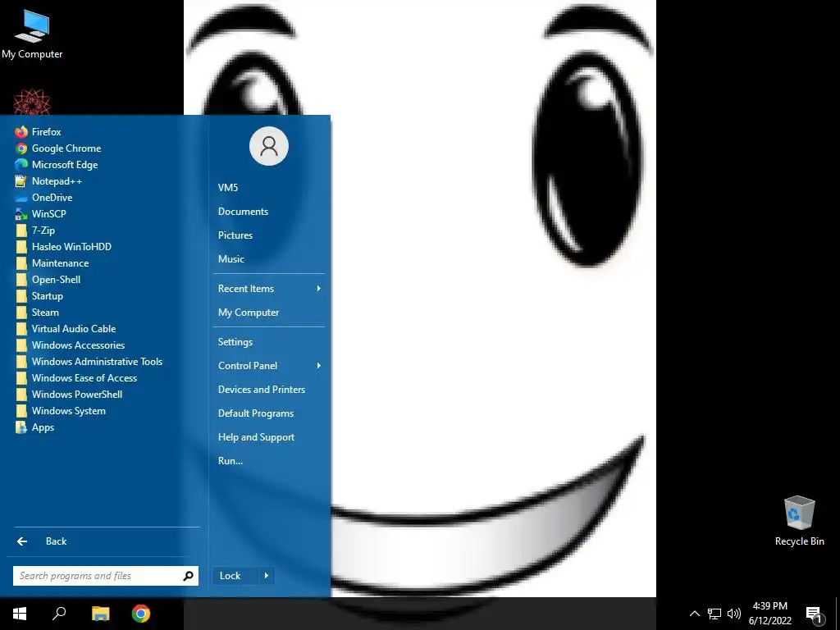Click the search magnifier in the search box
The image size is (840, 630).
pyautogui.click(x=188, y=576)
